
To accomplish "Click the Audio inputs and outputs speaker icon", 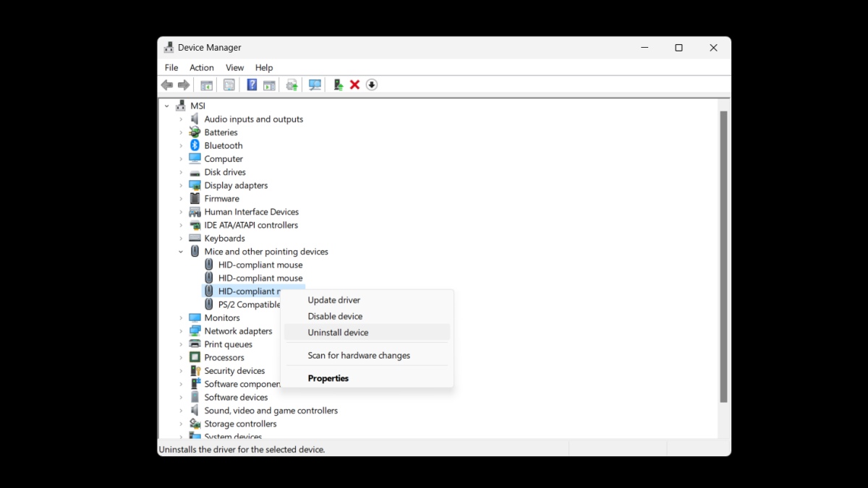I will click(x=195, y=119).
